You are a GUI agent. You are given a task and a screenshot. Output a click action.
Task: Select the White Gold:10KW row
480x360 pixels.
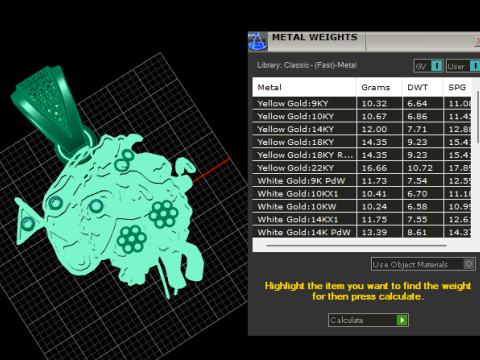coord(362,207)
